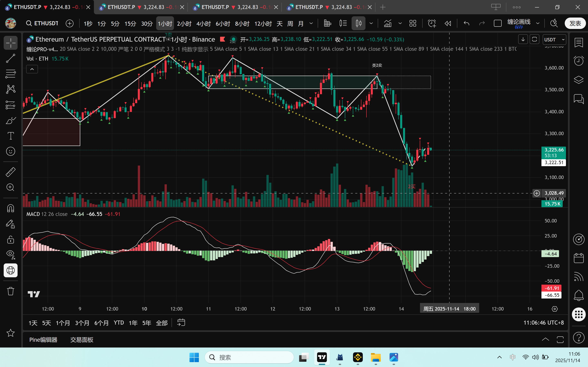
Task: Select the trend line drawing tool
Action: tap(10, 58)
